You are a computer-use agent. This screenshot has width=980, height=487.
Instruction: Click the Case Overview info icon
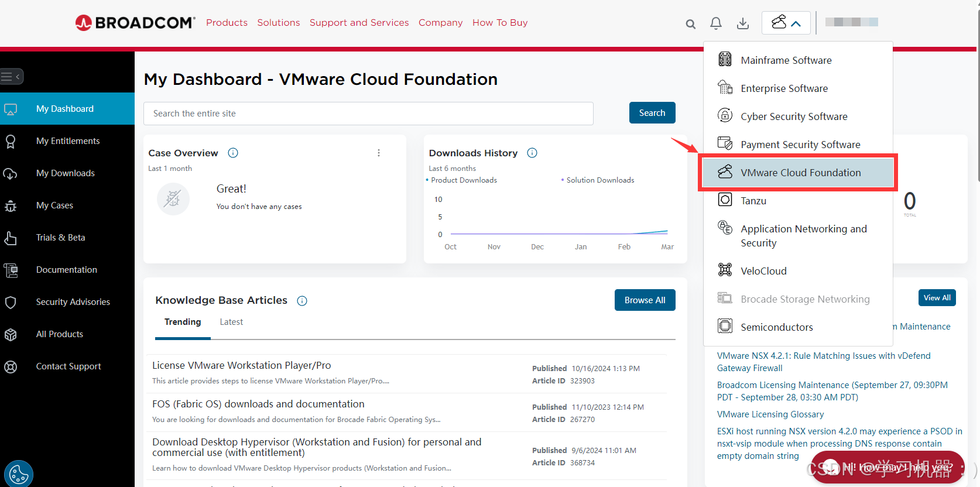(x=233, y=153)
